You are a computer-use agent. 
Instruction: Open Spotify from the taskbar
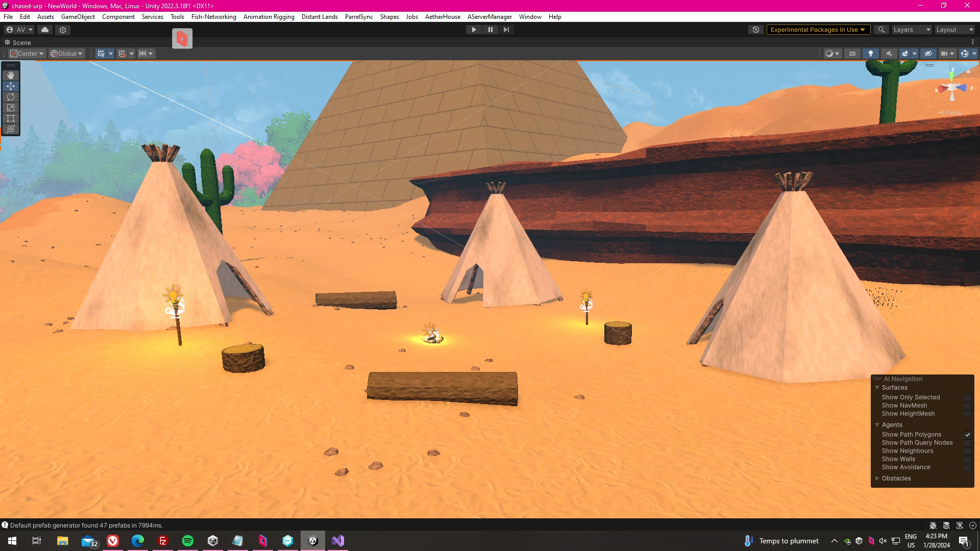pyautogui.click(x=188, y=541)
